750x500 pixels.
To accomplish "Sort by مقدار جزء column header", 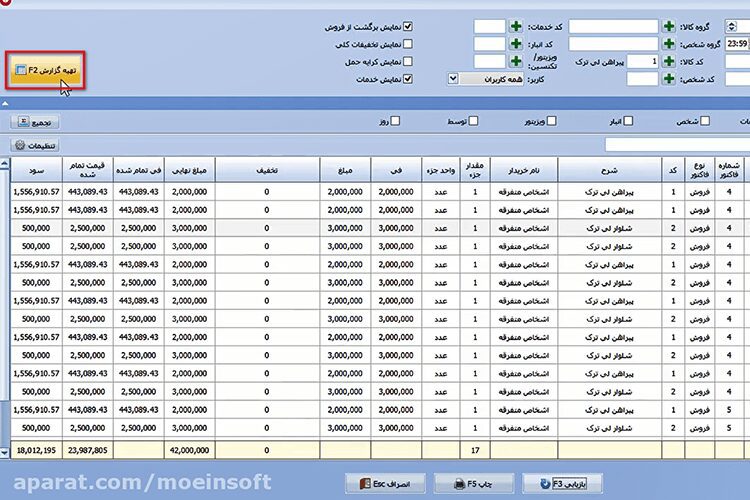I will 475,170.
